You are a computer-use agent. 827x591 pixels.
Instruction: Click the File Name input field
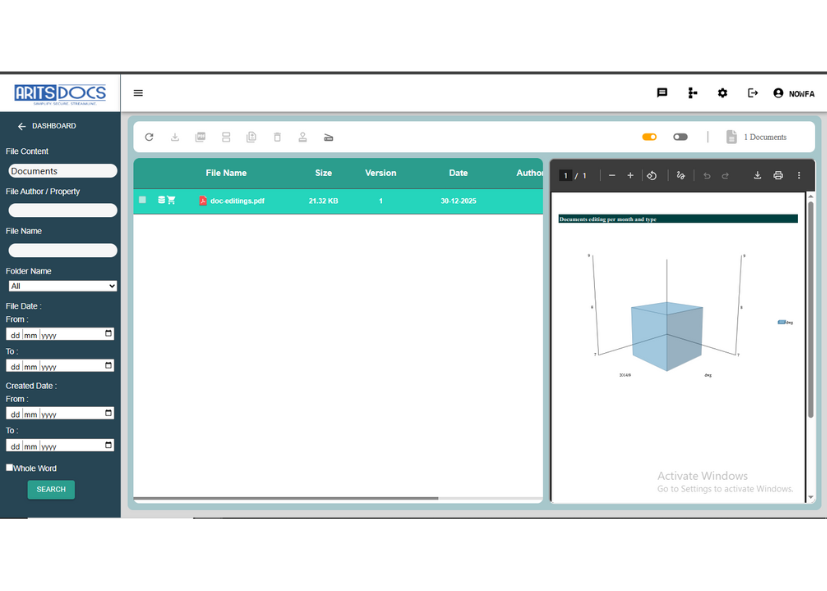click(x=62, y=250)
